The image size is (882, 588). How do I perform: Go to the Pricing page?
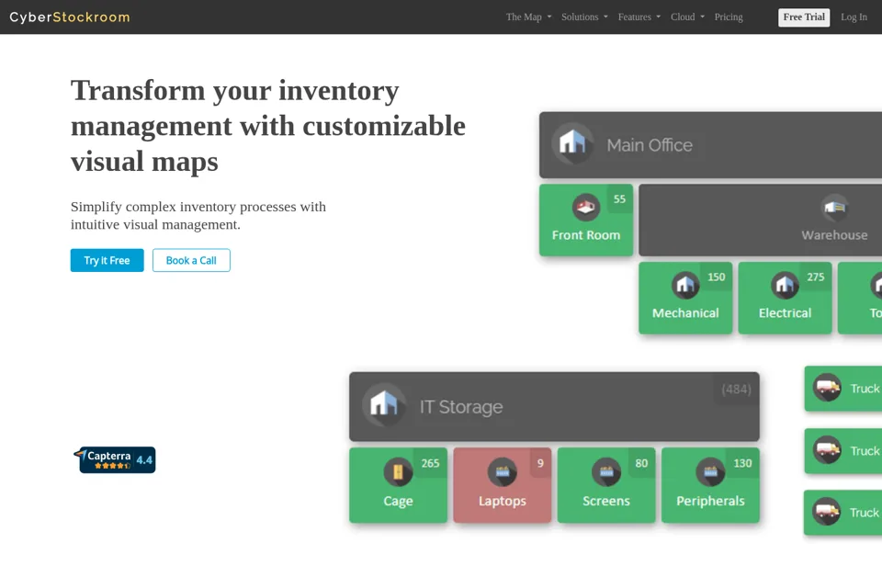729,17
